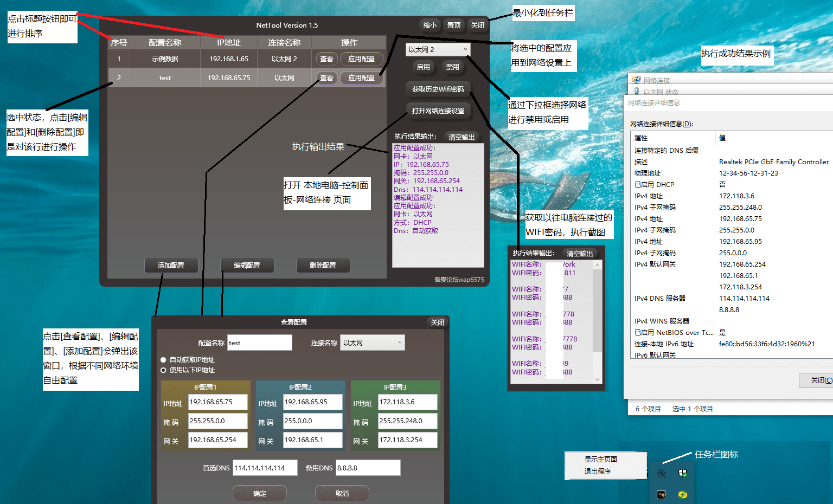This screenshot has width=833, height=504.
Task: Choose 显示主页面 from the tray menu
Action: pyautogui.click(x=600, y=459)
